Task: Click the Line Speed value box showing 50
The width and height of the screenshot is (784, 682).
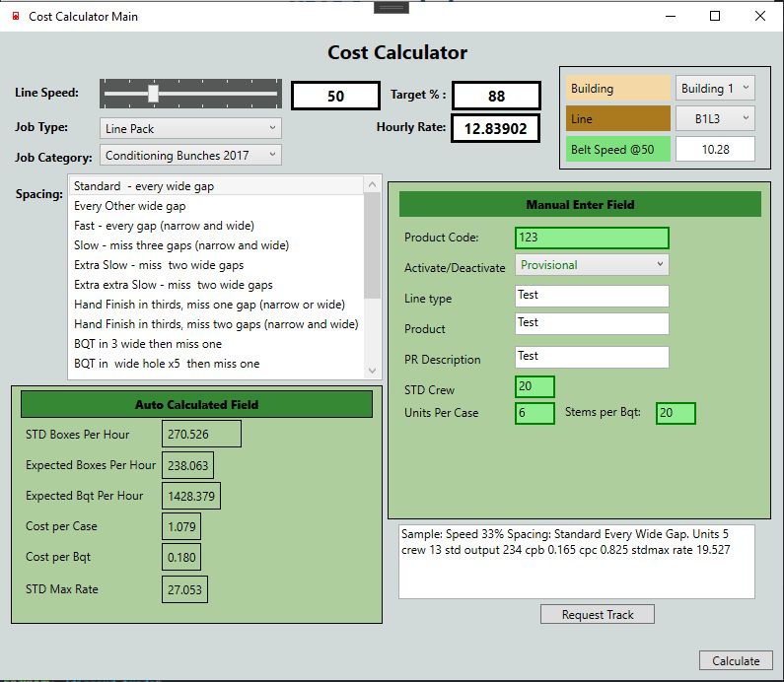Action: (335, 96)
